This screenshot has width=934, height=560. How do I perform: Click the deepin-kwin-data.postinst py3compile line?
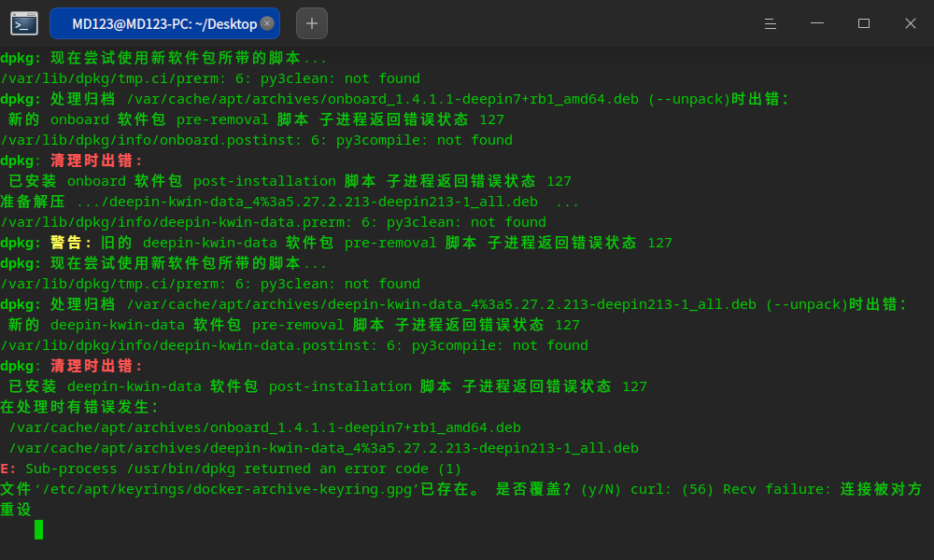click(x=294, y=345)
